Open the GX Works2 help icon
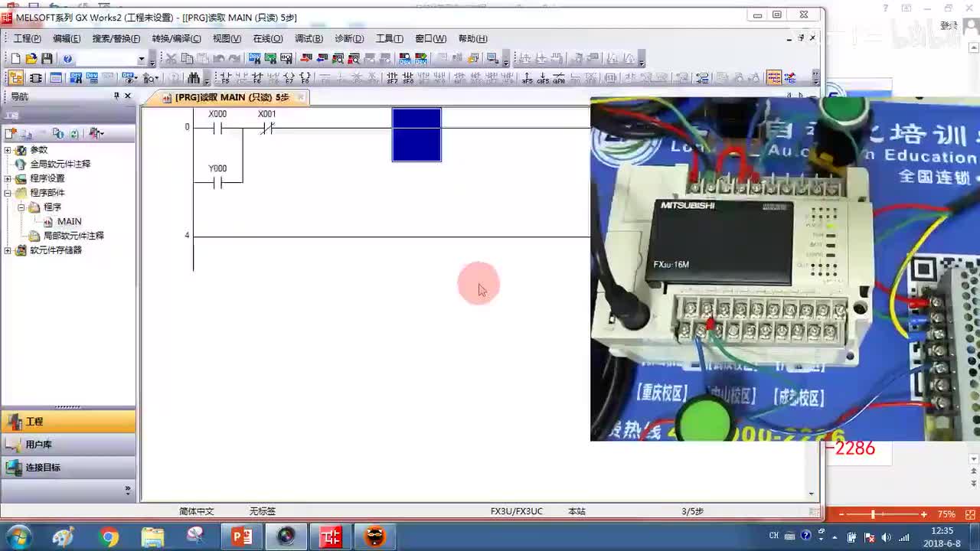This screenshot has width=980, height=551. coord(67,59)
